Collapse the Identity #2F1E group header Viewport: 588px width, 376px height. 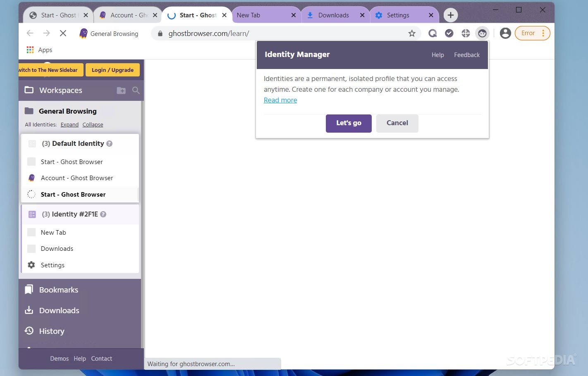tap(80, 214)
